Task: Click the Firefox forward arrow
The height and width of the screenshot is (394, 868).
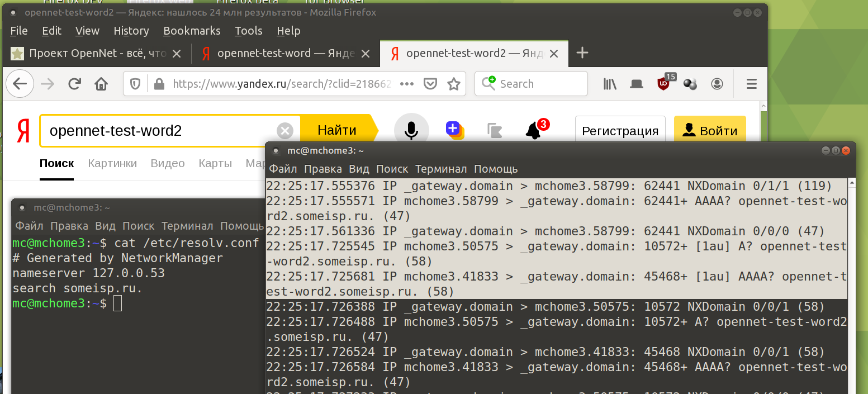Action: click(x=48, y=84)
